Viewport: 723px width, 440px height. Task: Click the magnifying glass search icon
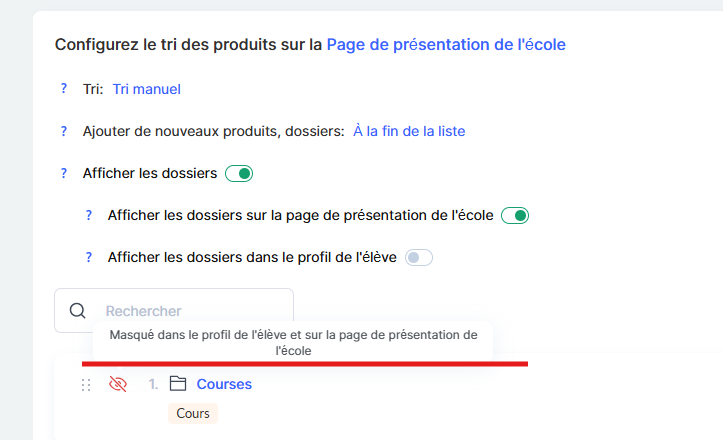pos(78,311)
